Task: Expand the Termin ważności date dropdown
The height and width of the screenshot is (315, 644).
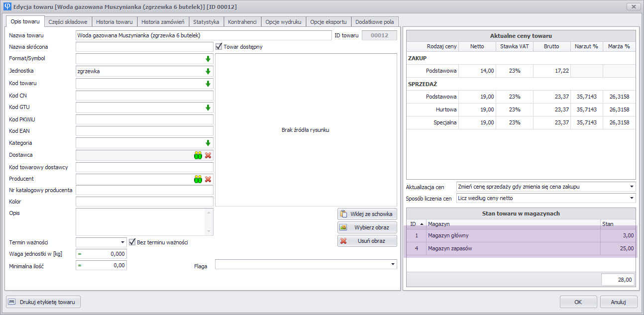Action: [x=123, y=242]
